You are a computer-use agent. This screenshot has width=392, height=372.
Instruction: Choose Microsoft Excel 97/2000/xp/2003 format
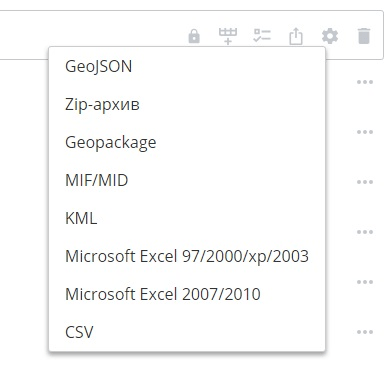click(187, 256)
